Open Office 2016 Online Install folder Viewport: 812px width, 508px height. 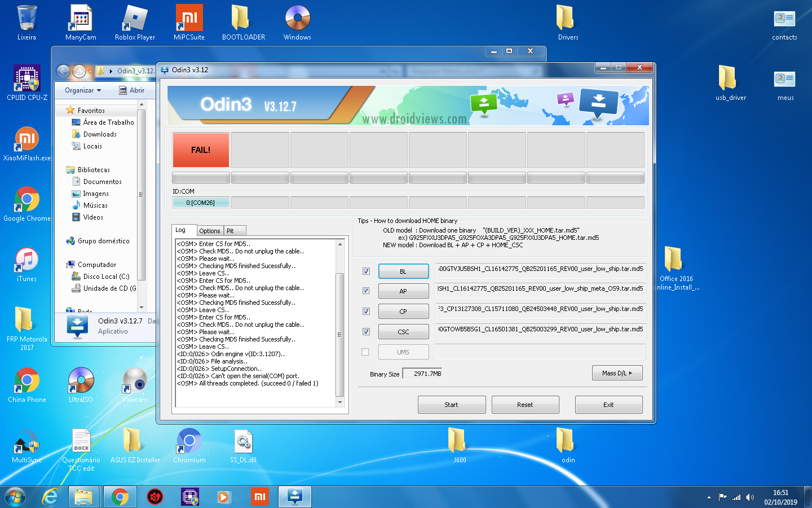[x=676, y=268]
